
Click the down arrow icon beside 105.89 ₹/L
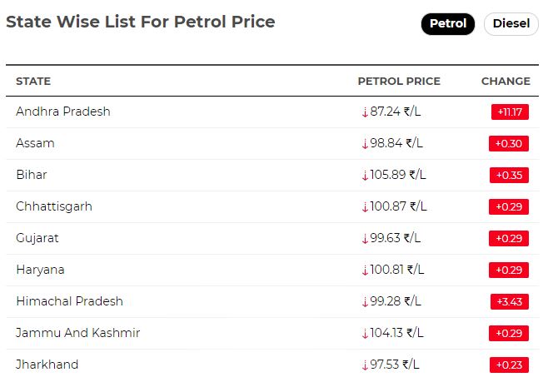[365, 176]
